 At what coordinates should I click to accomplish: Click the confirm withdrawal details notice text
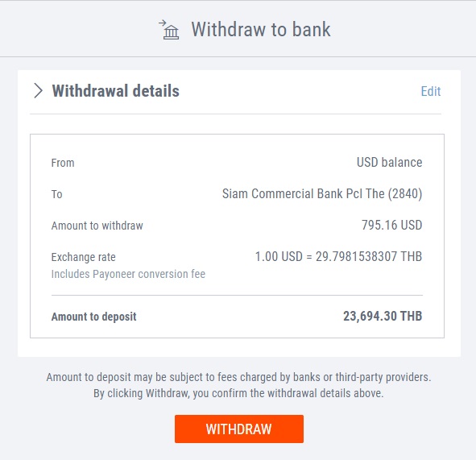[238, 393]
